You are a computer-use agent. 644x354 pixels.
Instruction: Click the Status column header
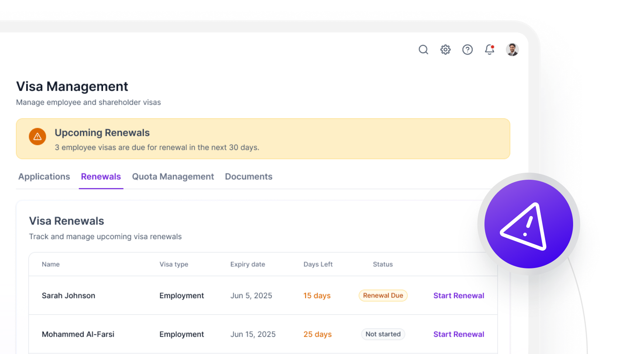[x=383, y=264]
